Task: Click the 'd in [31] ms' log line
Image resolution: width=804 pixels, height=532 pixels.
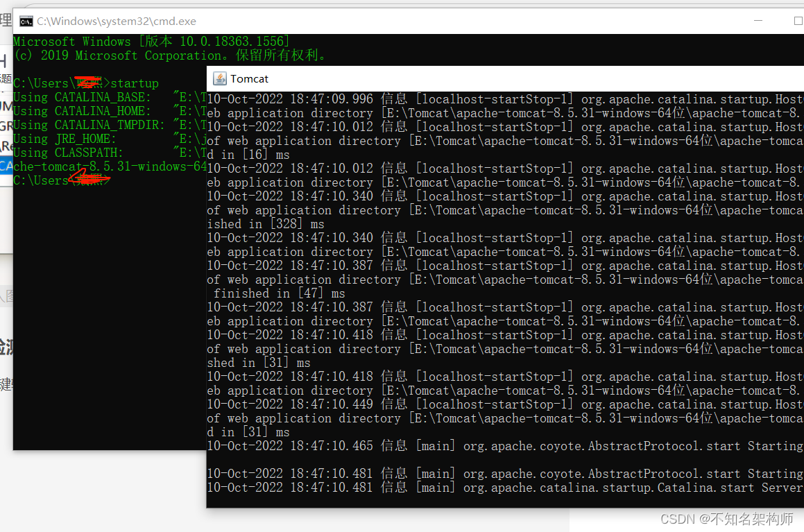Action: pos(248,432)
